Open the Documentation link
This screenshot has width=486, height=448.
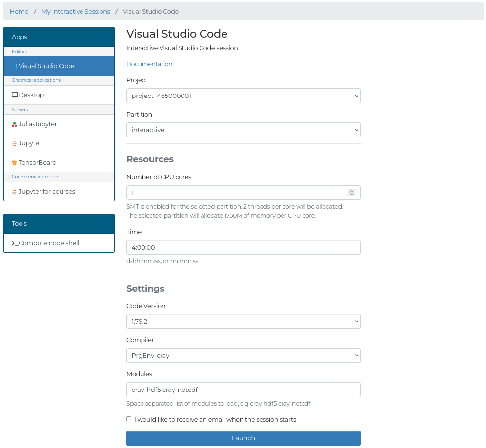149,64
